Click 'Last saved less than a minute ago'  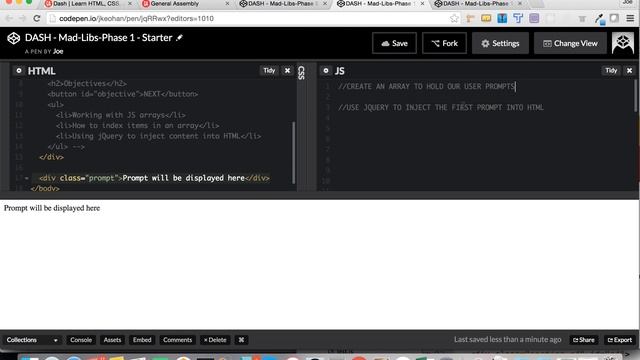(x=507, y=340)
